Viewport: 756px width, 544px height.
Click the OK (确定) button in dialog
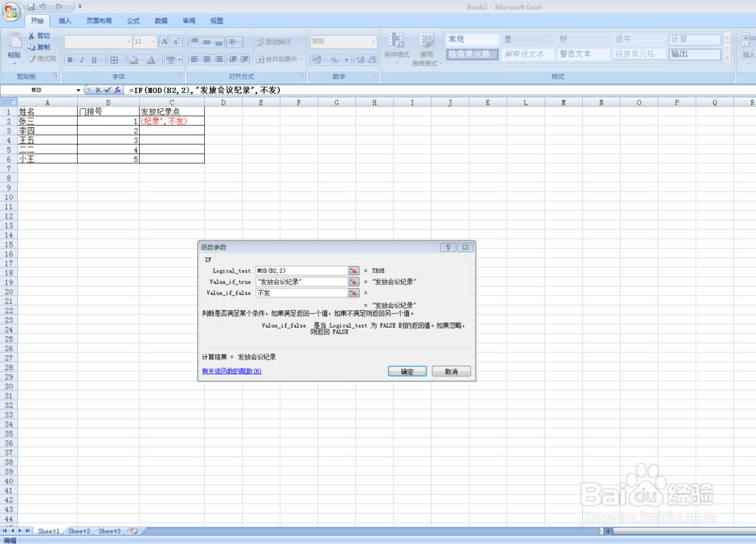407,371
